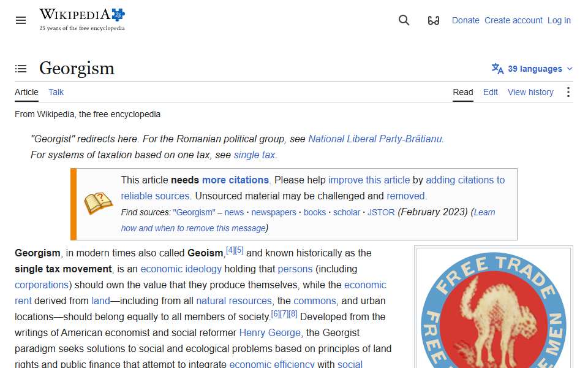Open citation reference [8]
This screenshot has width=588, height=368.
(x=293, y=314)
